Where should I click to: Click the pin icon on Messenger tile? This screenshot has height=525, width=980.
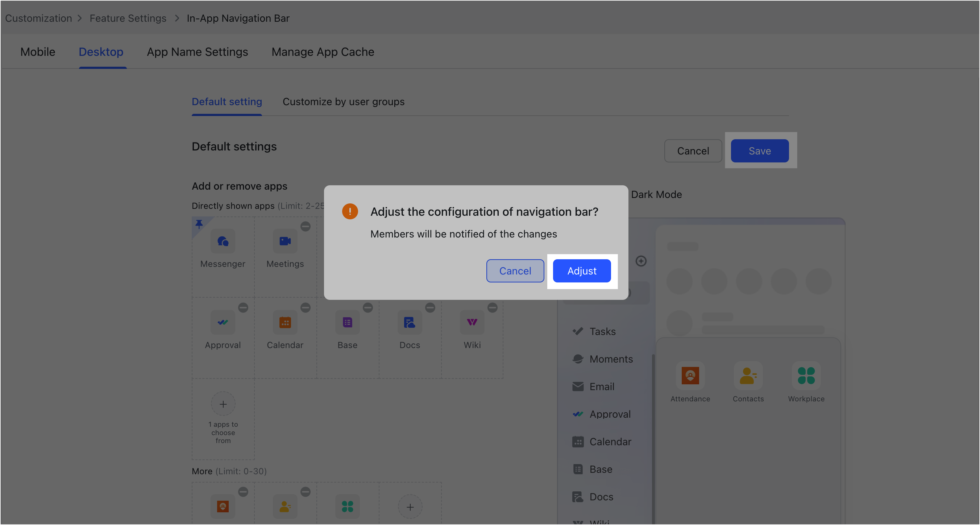coord(199,224)
